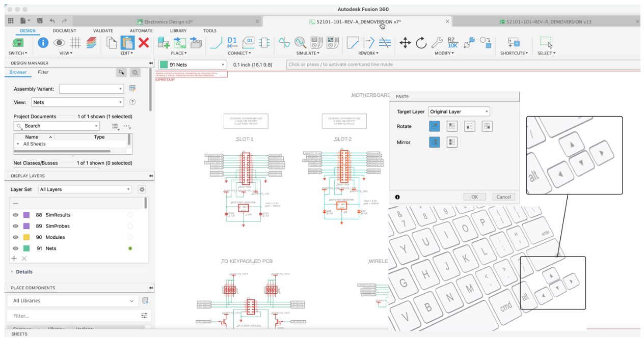Open the Layer Set dropdown
644x338 pixels.
pos(85,189)
